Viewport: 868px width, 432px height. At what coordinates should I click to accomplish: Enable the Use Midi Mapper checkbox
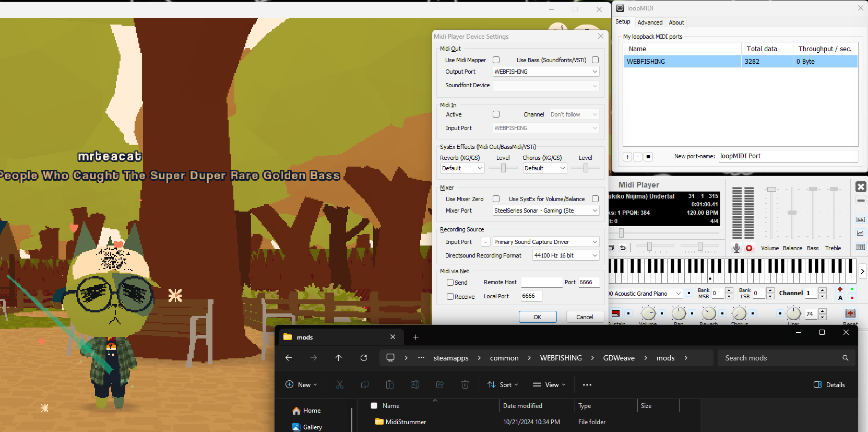click(x=496, y=60)
